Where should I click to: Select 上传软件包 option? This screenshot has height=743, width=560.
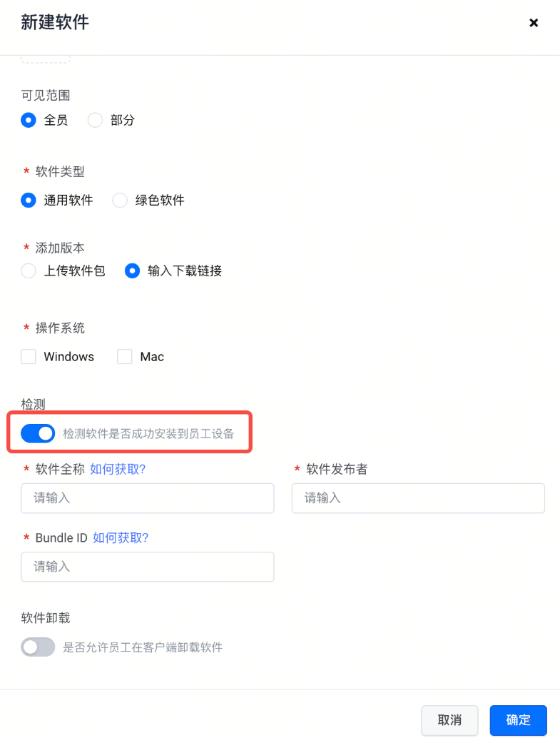pos(29,271)
